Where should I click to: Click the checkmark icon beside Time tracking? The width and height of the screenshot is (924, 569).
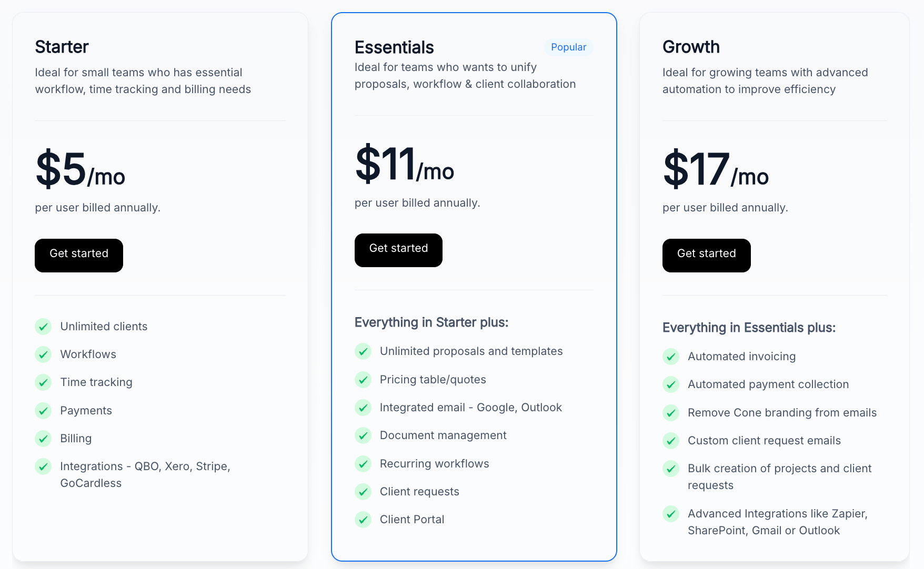(x=43, y=382)
